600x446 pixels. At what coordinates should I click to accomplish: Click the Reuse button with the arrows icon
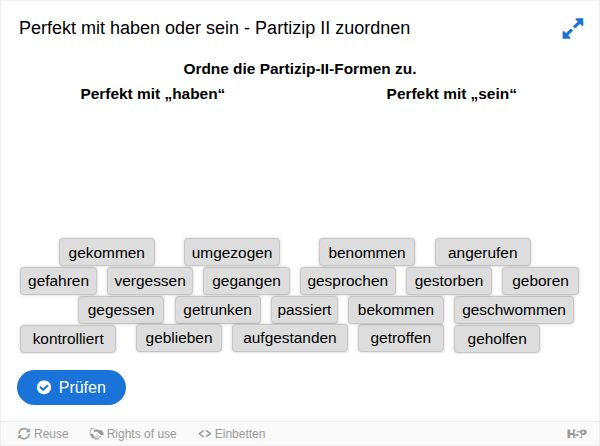43,434
